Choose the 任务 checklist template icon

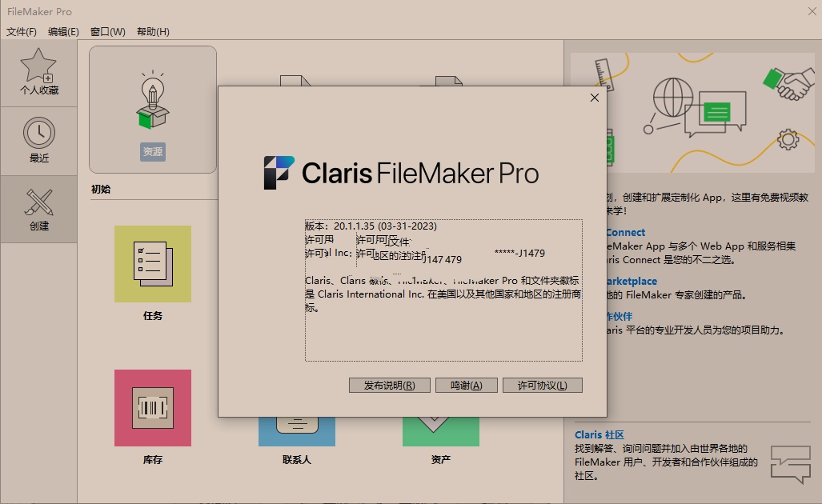click(x=153, y=263)
